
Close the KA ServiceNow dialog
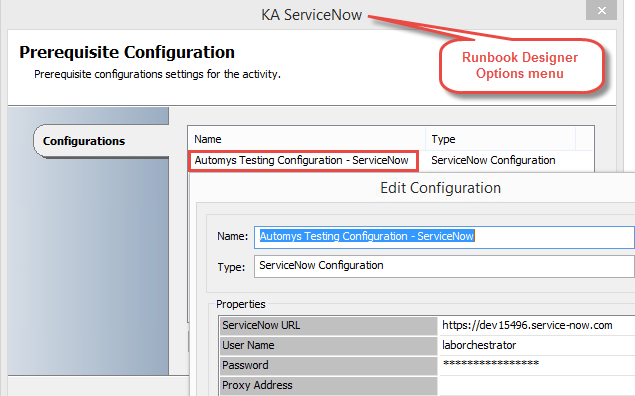pos(601,10)
